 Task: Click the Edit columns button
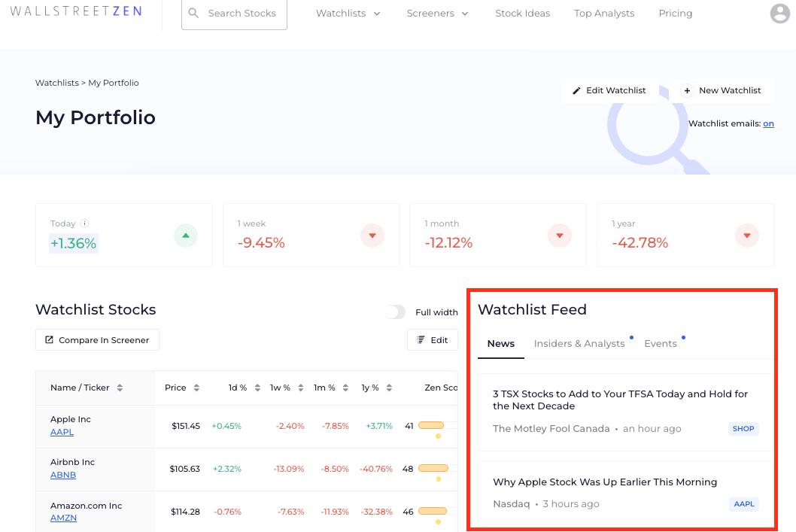(x=433, y=339)
